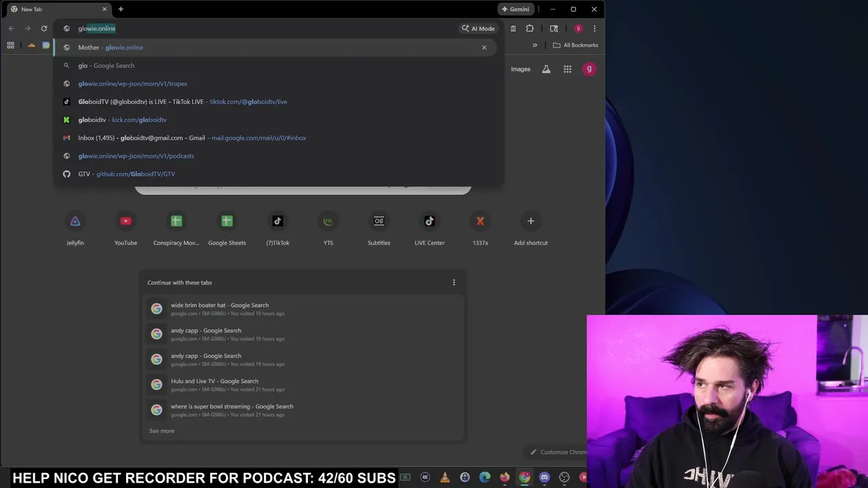Open Microsoft Edge from the taskbar
This screenshot has height=488, width=868.
[485, 477]
